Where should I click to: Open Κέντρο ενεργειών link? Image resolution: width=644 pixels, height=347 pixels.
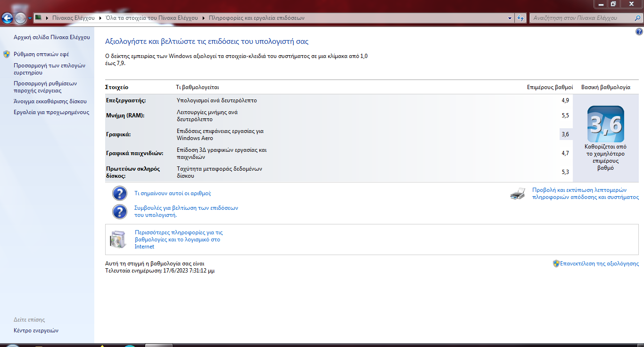36,330
